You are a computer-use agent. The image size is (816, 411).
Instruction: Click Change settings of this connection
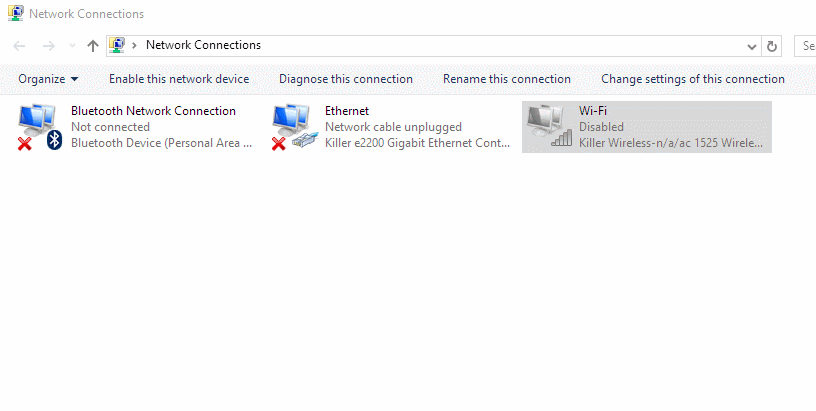[x=693, y=79]
